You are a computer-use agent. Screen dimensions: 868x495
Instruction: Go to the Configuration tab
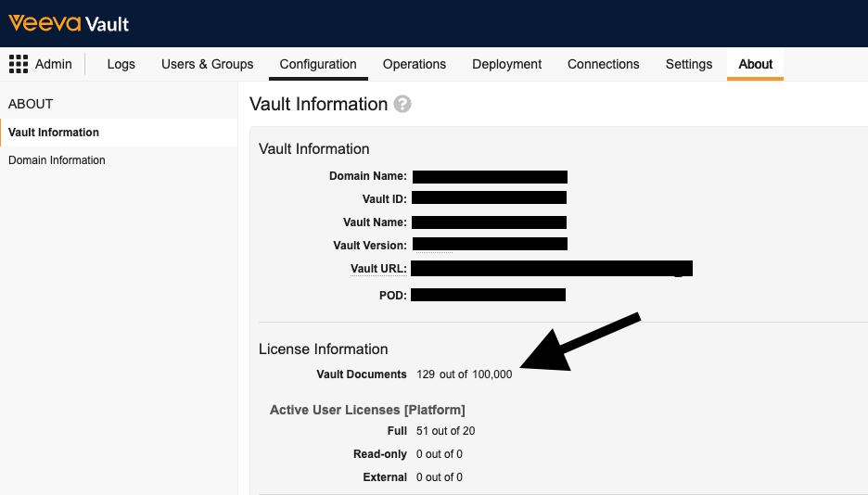coord(318,64)
